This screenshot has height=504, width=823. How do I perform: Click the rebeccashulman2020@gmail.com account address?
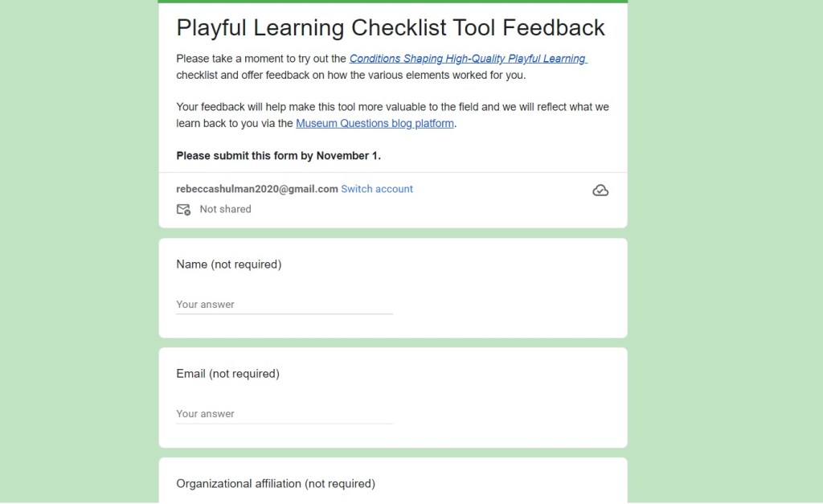[x=257, y=189]
